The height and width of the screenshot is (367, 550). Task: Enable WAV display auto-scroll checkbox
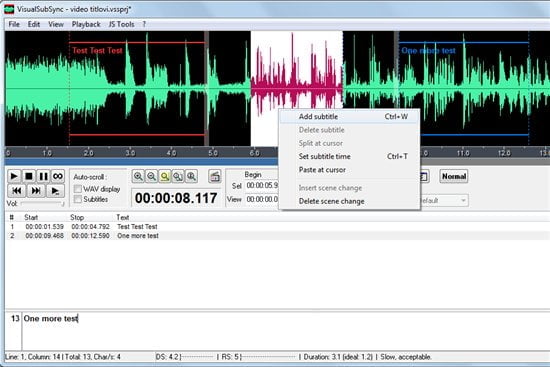click(x=78, y=189)
